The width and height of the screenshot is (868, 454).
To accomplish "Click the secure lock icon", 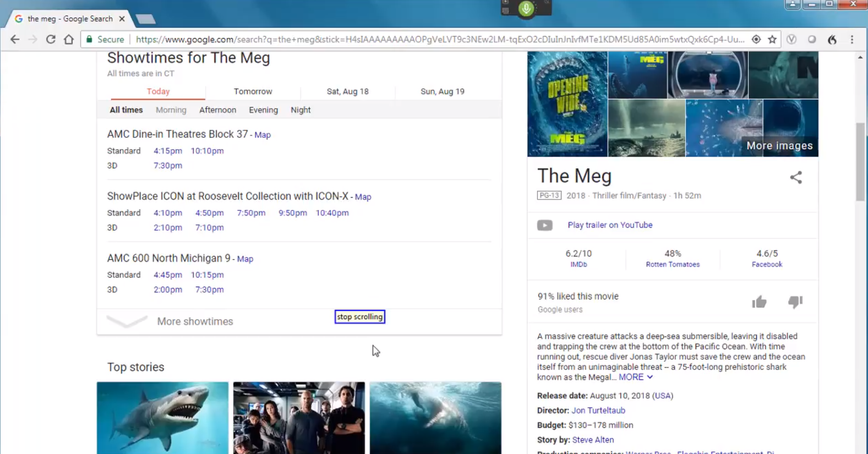I will pos(89,40).
